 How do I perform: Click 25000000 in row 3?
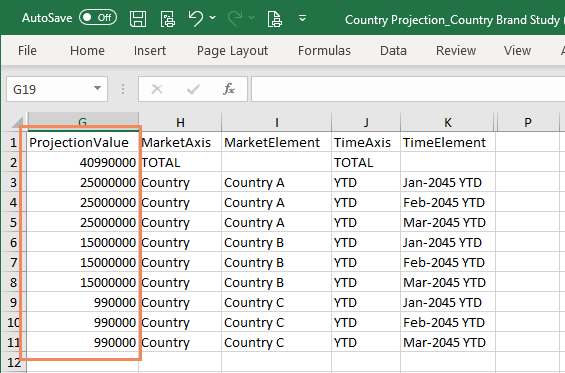(x=83, y=183)
